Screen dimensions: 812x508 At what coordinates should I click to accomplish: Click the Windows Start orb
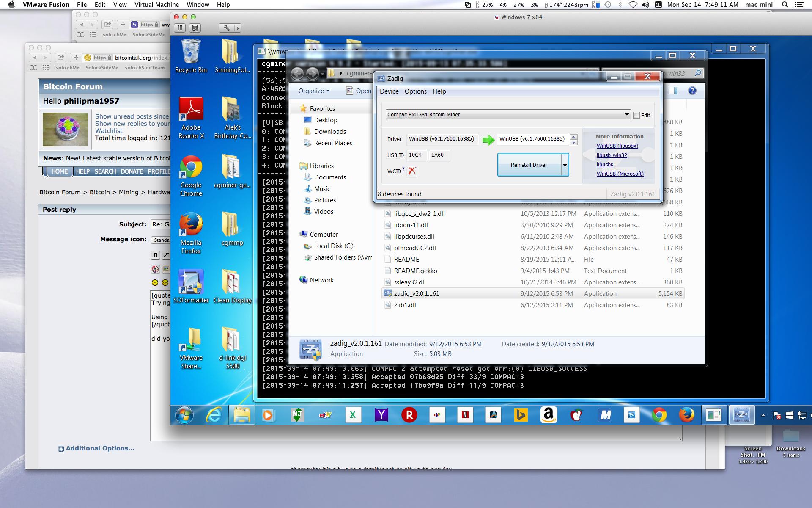click(185, 415)
